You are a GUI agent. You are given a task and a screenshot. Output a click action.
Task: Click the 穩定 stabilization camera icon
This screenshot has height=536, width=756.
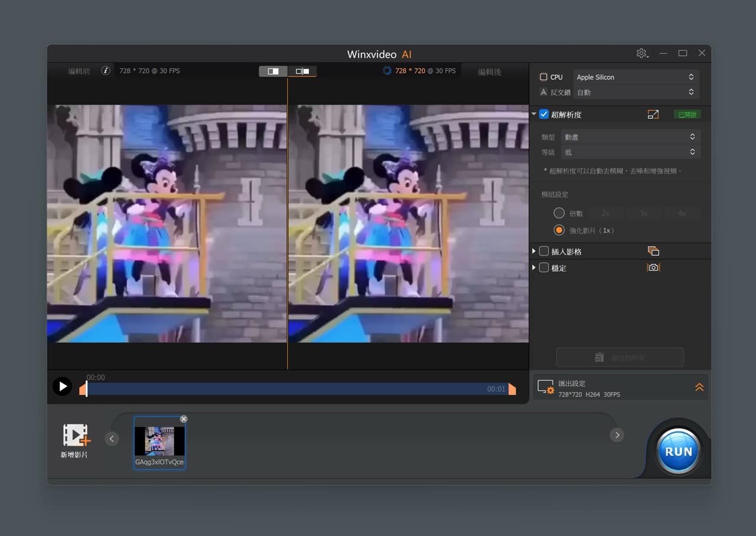[653, 267]
